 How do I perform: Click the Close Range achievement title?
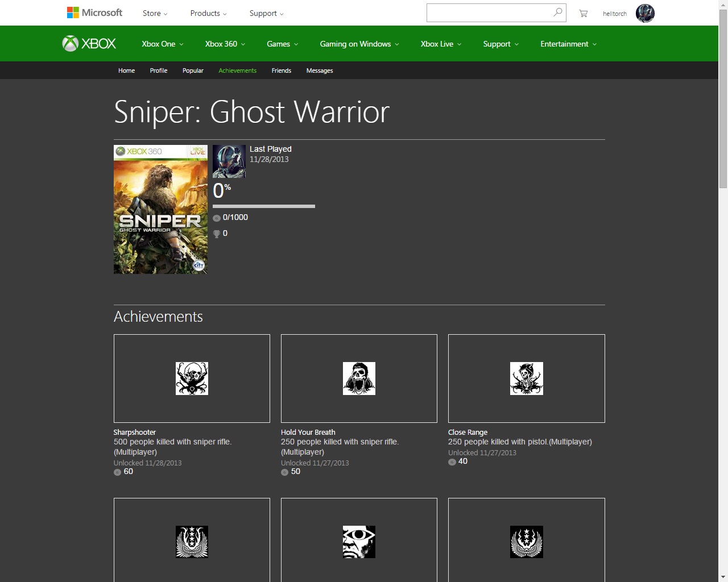coord(468,432)
